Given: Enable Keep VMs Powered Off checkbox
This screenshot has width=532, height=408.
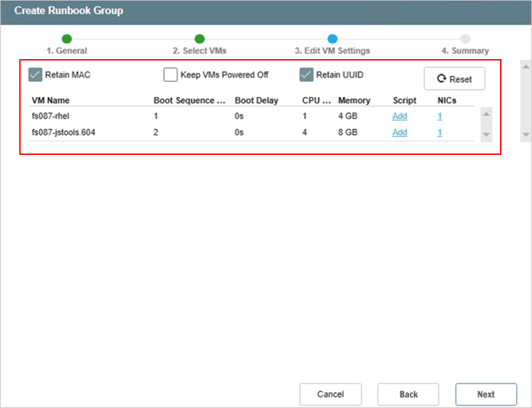Looking at the screenshot, I should (171, 75).
